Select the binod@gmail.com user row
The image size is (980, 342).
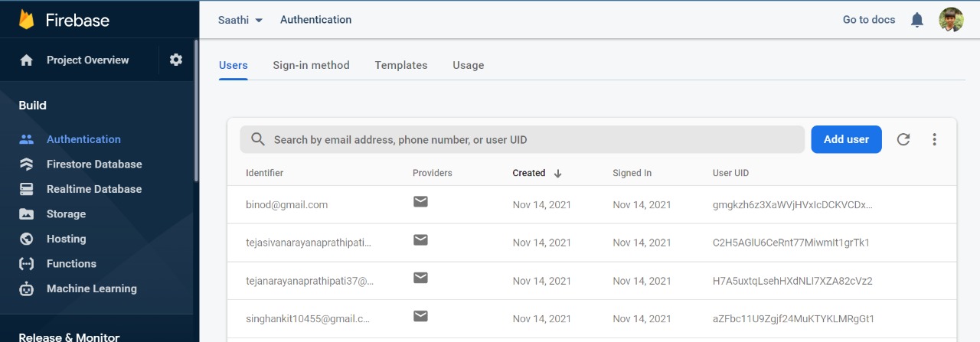tap(286, 205)
